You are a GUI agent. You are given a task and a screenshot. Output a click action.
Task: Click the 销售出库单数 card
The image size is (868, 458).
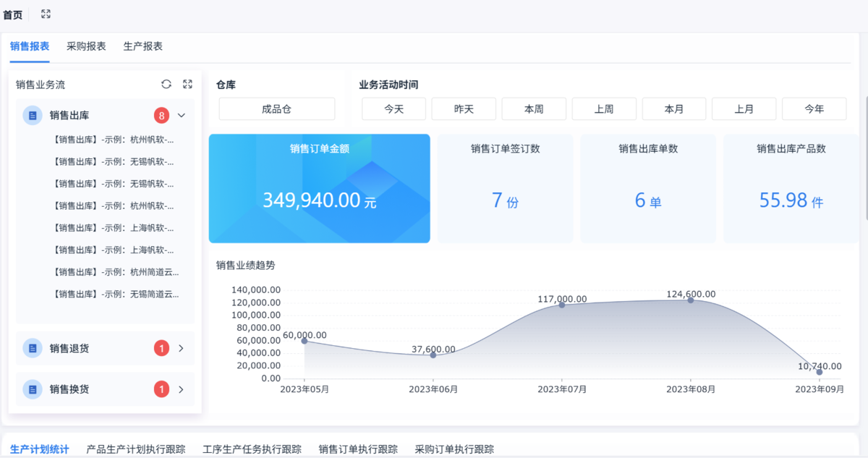click(x=648, y=188)
